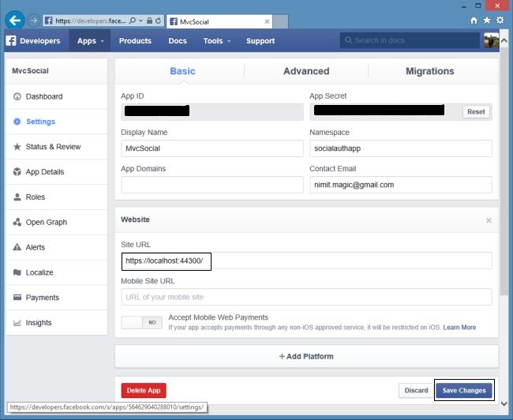Screen dimensions: 513x420
Task: Click the Roles person icon
Action: point(17,197)
